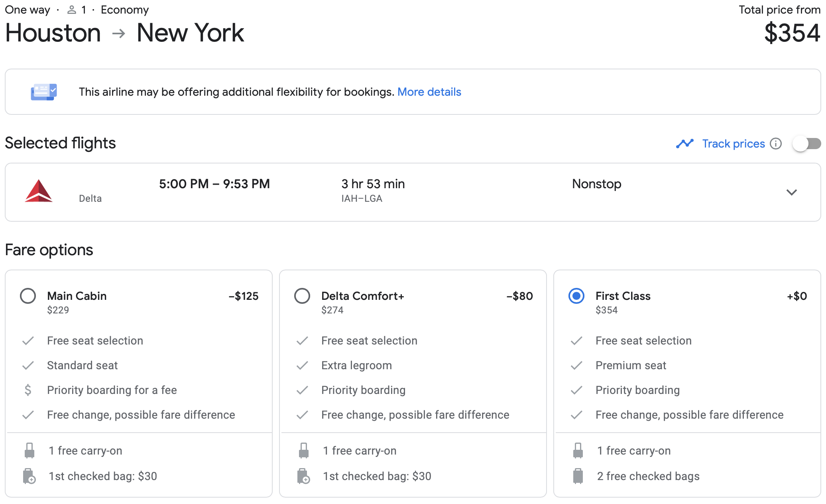Select the Main Cabin radio button
Screen dimensions: 826x504
(28, 296)
